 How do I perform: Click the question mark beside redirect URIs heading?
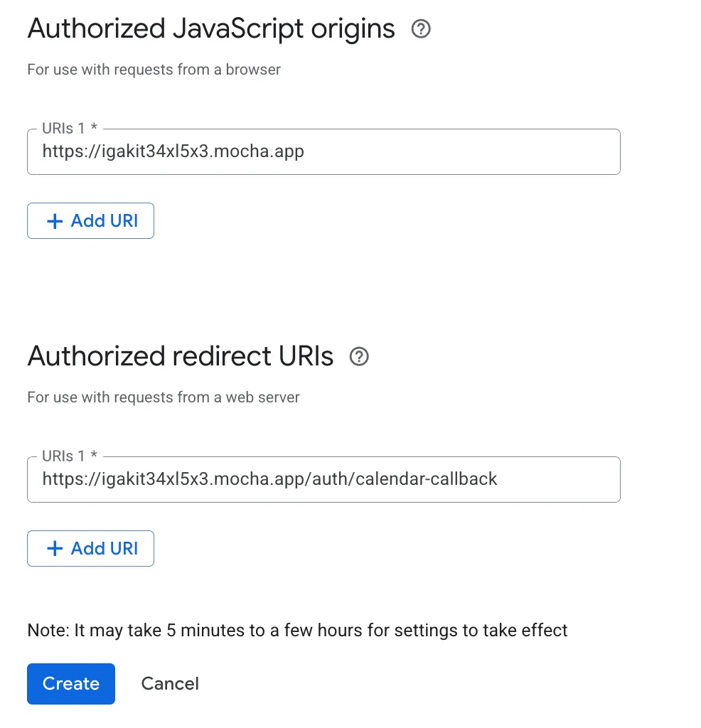(360, 356)
